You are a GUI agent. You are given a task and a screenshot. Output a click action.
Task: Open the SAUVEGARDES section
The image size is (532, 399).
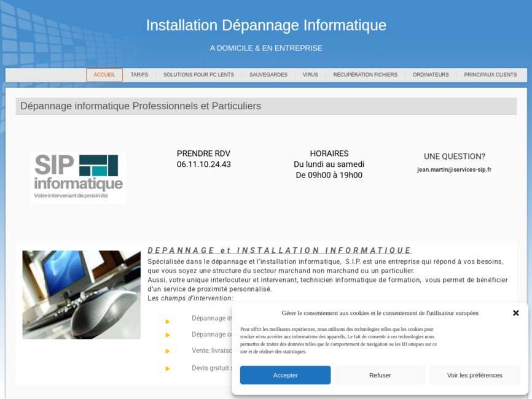[268, 74]
